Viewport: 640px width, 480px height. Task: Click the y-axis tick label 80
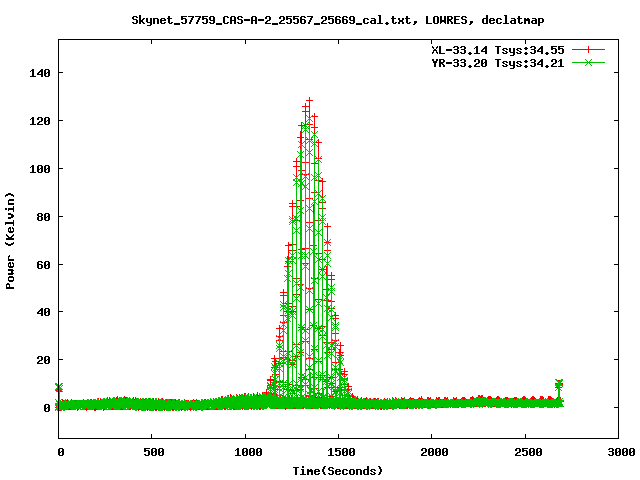click(43, 217)
